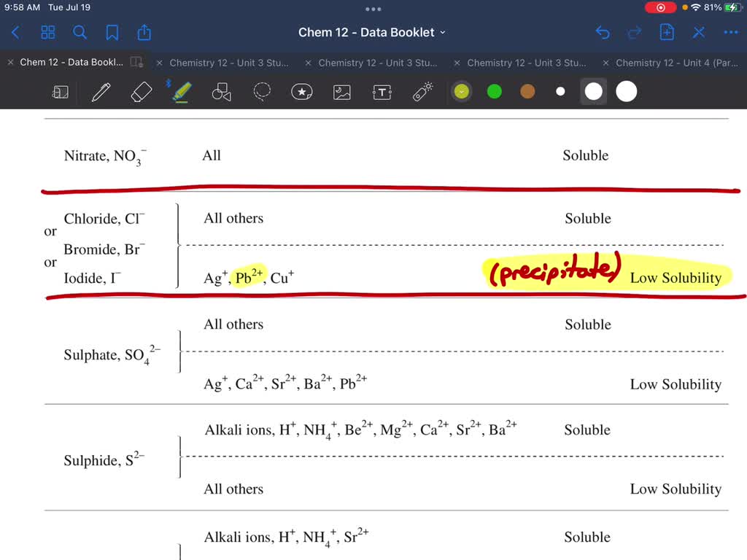Screen dimensions: 747x560
Task: Bookmark the current page
Action: [x=112, y=32]
